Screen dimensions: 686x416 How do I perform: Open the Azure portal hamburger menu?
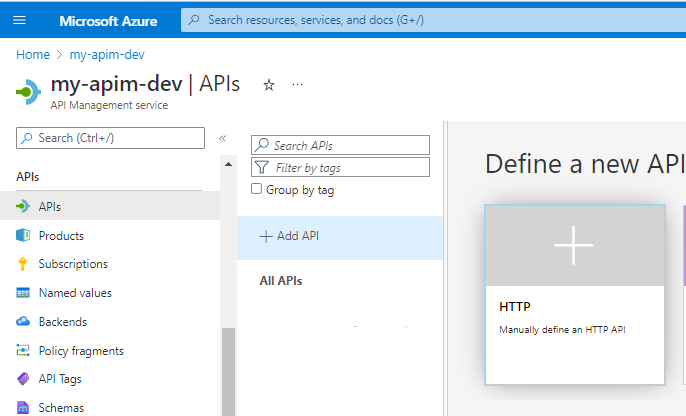click(x=19, y=20)
